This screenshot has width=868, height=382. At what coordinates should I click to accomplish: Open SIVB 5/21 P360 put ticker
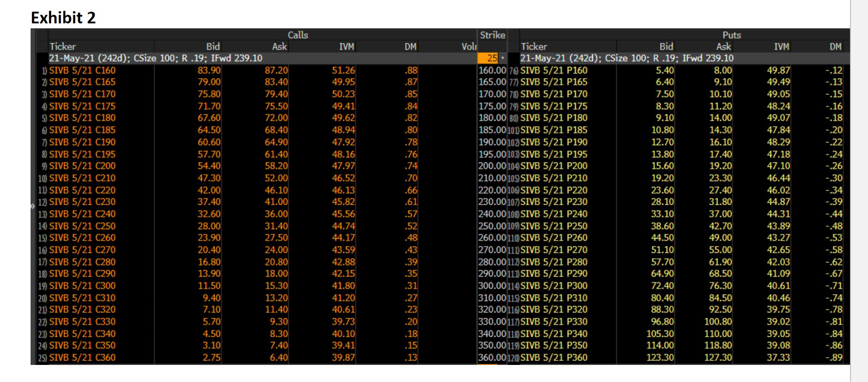554,358
